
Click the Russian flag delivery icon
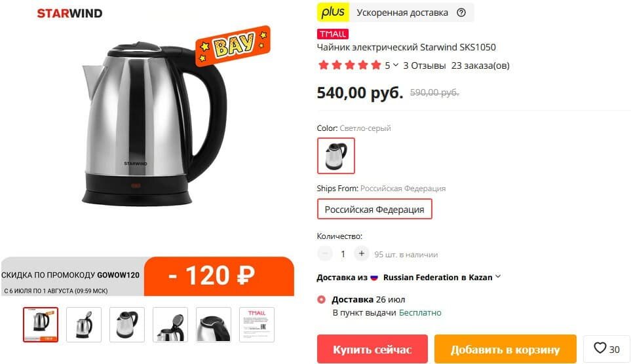click(x=374, y=278)
